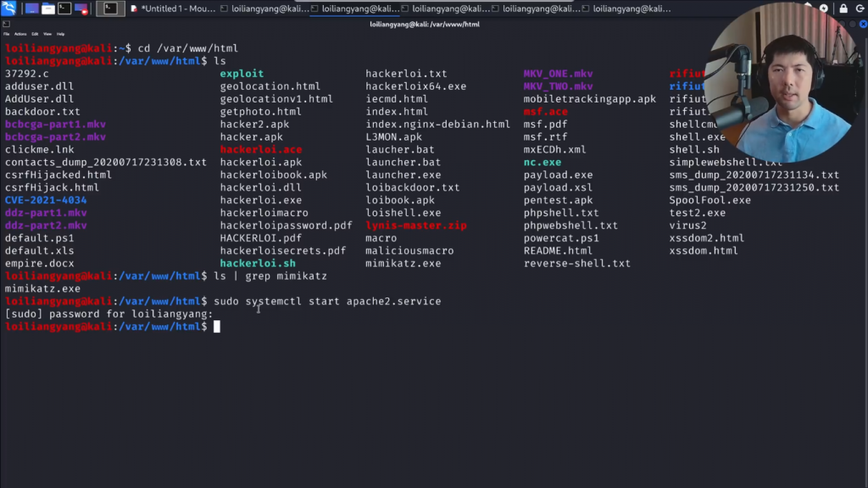Open the View menu
This screenshot has height=488, width=868.
[47, 34]
